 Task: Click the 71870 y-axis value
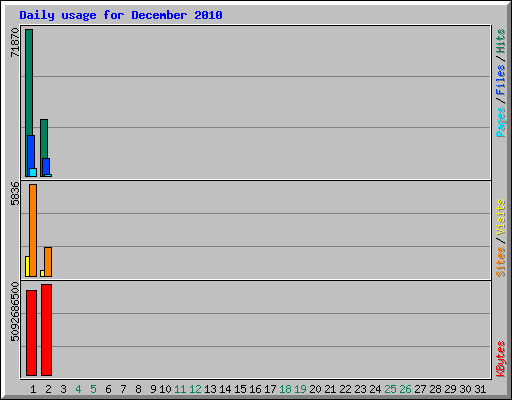15,42
